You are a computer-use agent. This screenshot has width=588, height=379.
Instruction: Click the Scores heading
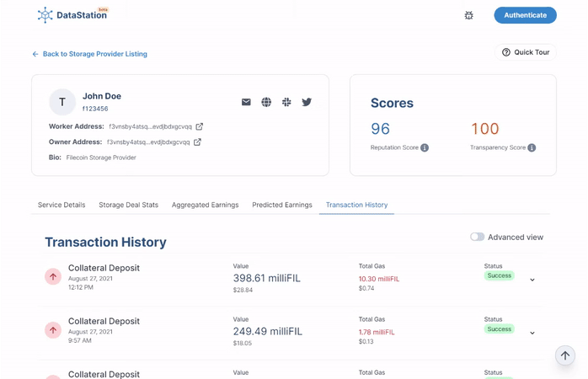[392, 103]
